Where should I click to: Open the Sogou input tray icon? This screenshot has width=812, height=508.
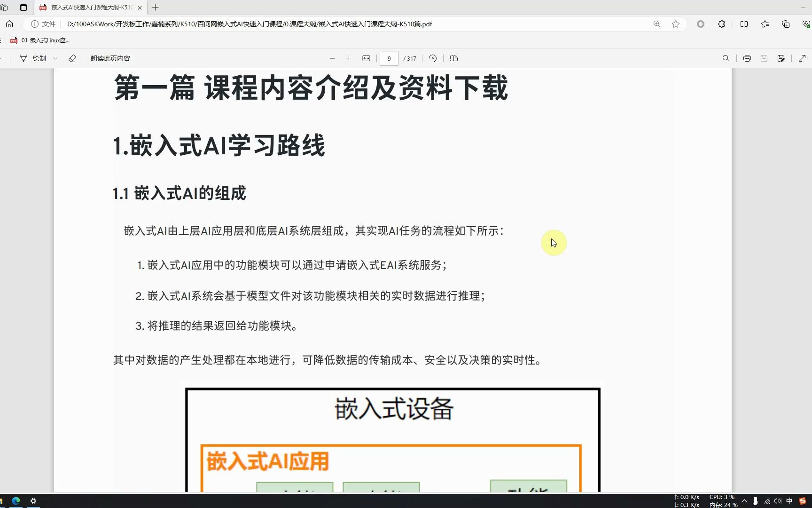click(x=803, y=501)
